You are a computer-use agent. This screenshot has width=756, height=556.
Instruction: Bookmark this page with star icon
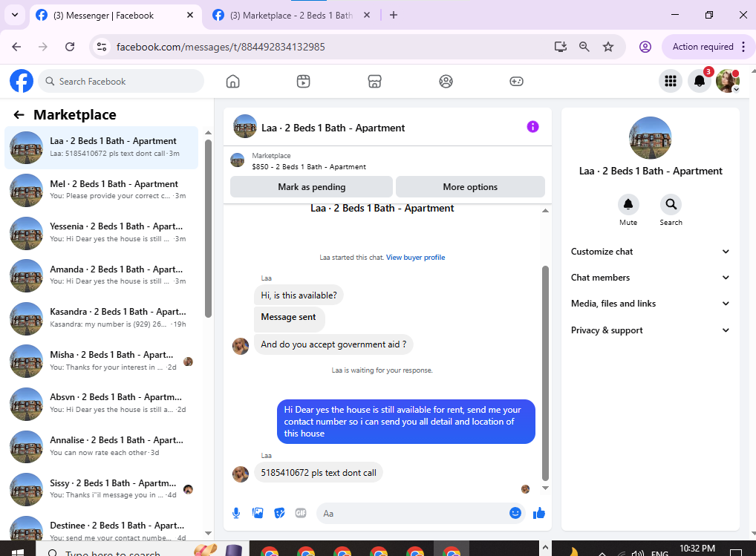[x=608, y=47]
